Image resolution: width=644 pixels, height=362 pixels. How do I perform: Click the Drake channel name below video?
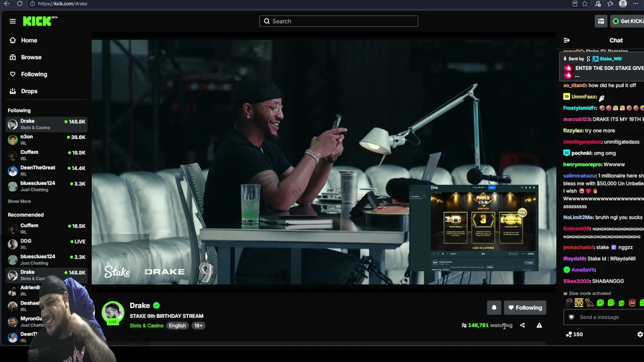pyautogui.click(x=140, y=306)
